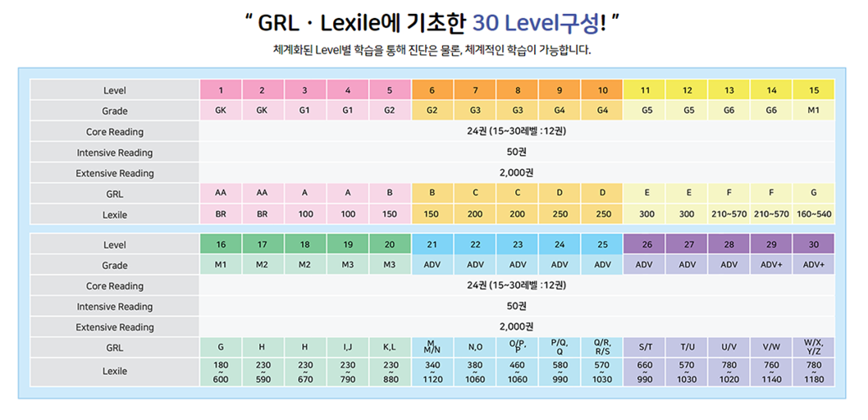Select the yellow Level 15 cell
The image size is (868, 420).
tap(814, 89)
